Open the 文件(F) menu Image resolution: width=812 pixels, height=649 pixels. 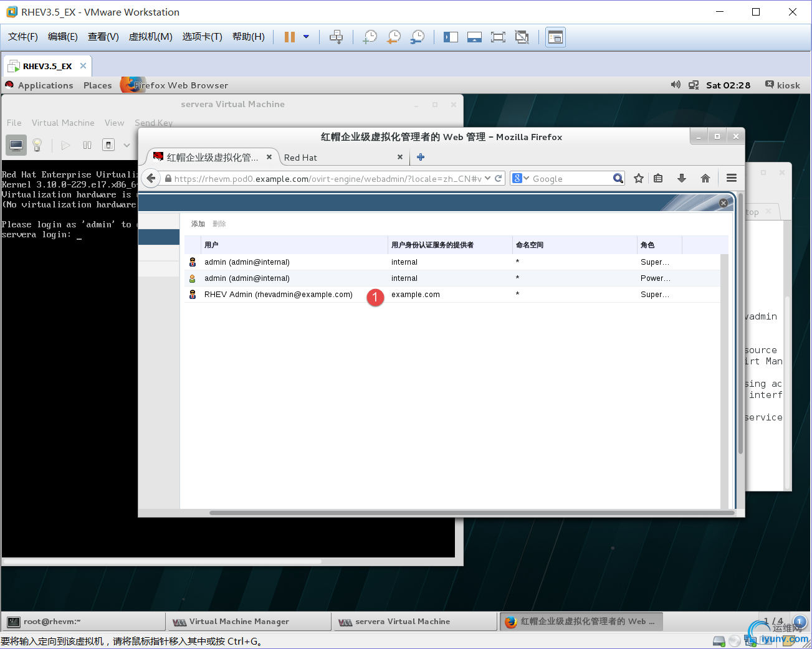[23, 37]
